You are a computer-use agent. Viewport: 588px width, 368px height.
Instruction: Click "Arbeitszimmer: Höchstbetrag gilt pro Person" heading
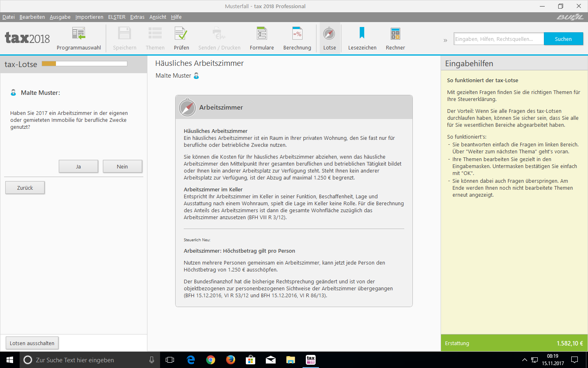(x=239, y=251)
